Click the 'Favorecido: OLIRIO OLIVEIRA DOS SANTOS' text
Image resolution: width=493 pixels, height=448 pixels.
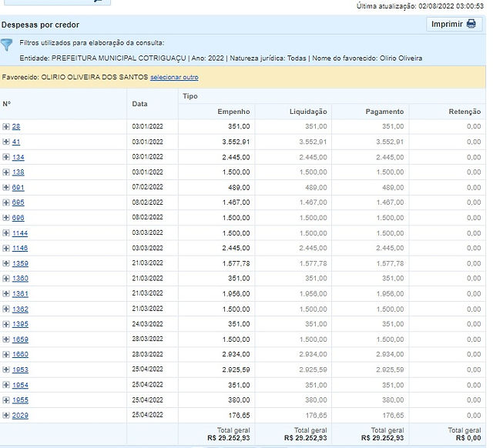75,77
